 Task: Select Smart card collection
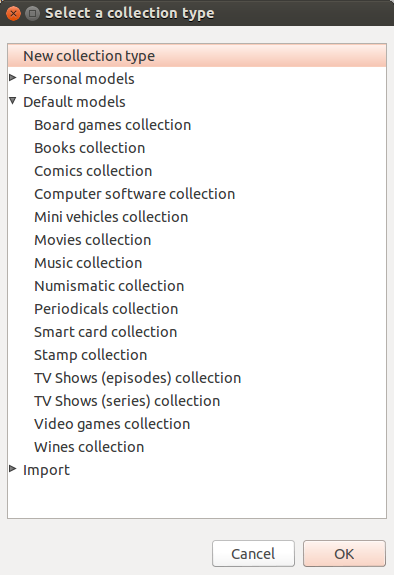[x=106, y=332]
